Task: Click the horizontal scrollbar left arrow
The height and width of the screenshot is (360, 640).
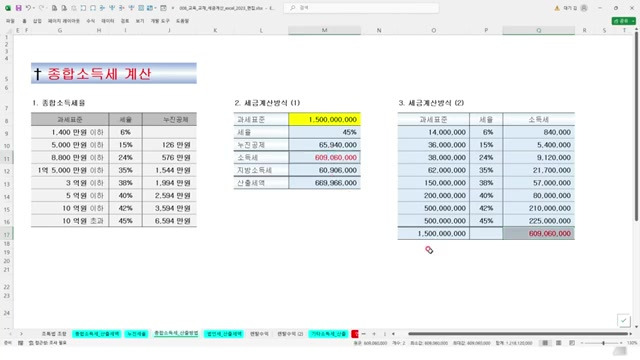Action: coord(393,334)
